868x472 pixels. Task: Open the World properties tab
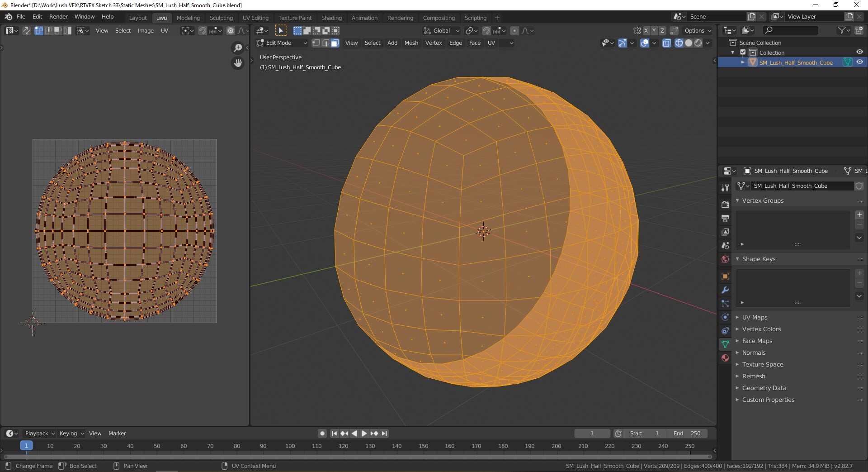725,259
